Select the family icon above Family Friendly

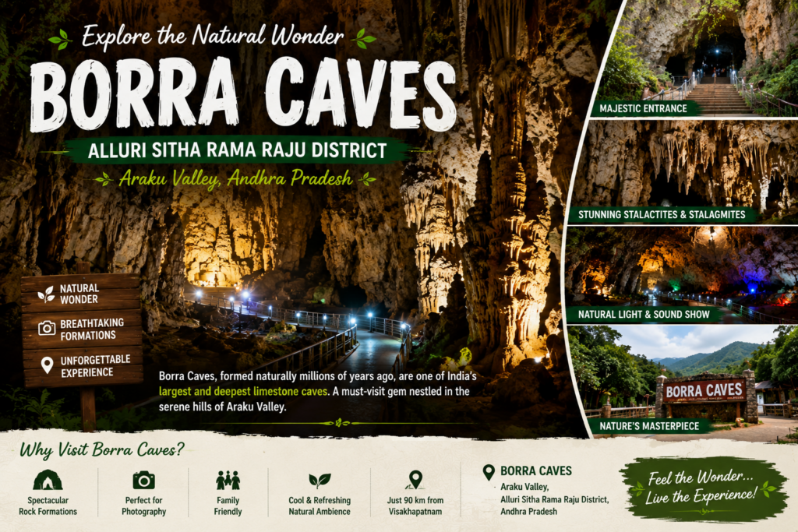[x=228, y=480]
